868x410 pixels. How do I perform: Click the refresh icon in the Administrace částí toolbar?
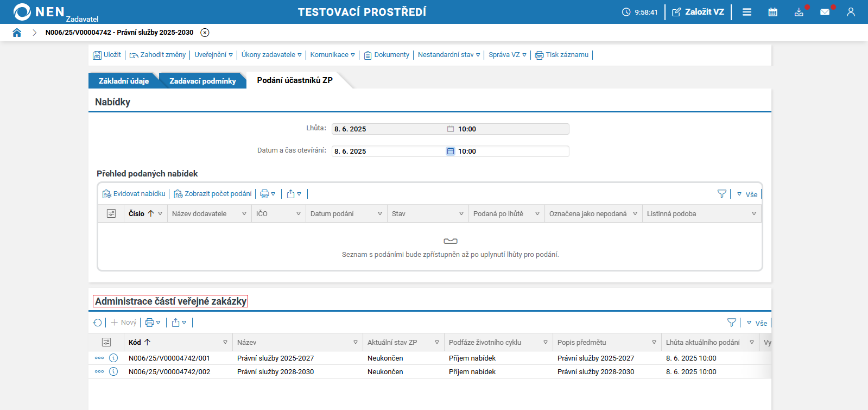point(98,323)
